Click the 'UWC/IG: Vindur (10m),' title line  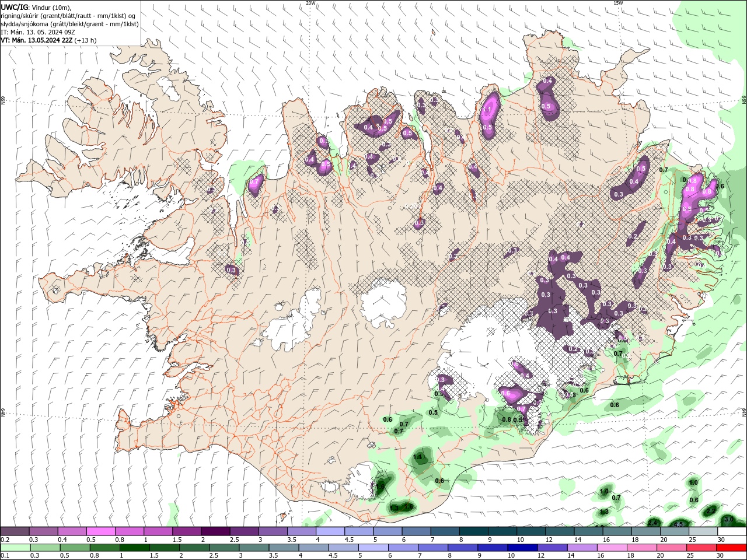tap(37, 7)
